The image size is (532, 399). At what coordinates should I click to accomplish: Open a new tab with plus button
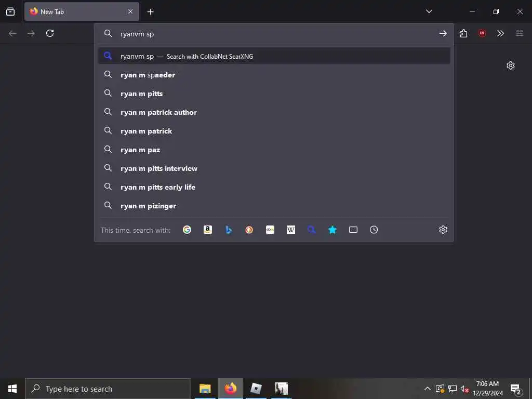coord(150,12)
